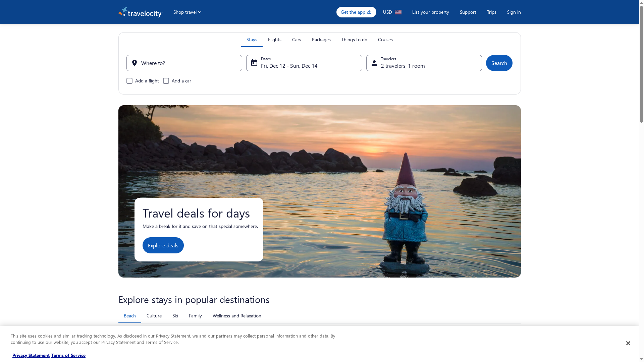
Task: Click the Explore deals button
Action: 163,245
